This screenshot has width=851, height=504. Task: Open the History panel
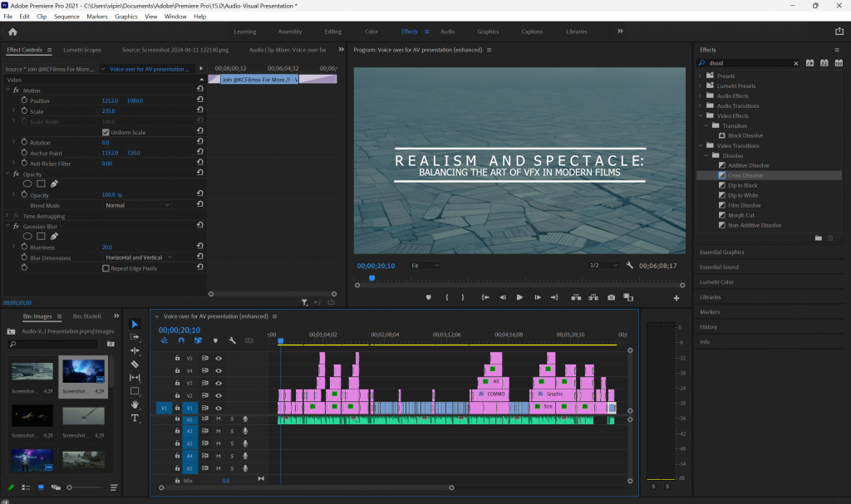tap(708, 327)
